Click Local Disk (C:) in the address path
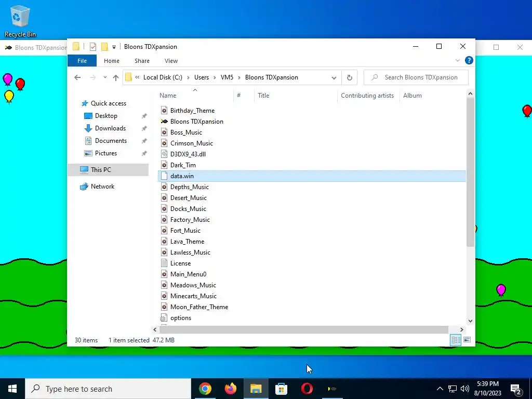 (x=163, y=77)
